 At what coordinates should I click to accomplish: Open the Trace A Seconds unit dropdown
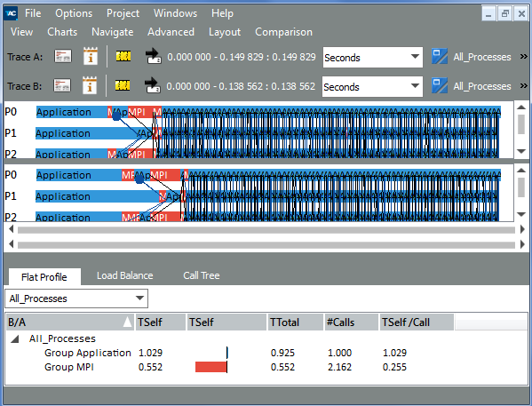372,58
